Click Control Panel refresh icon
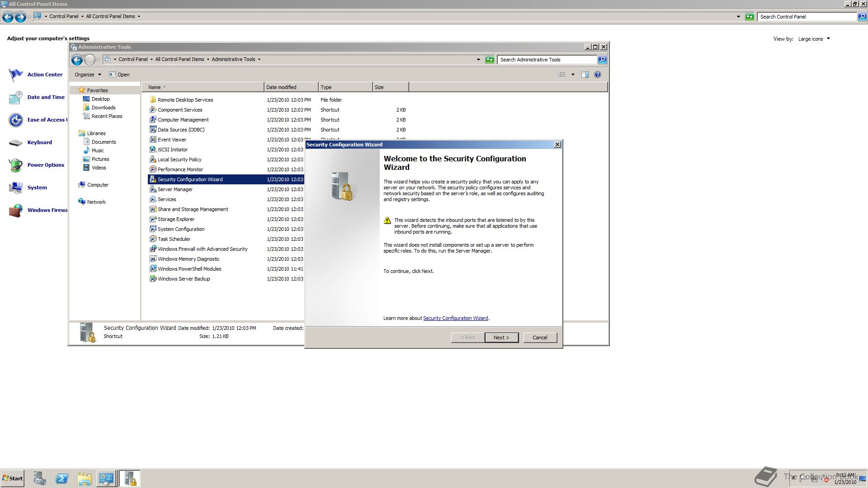Screen dimensions: 868x488 point(750,17)
